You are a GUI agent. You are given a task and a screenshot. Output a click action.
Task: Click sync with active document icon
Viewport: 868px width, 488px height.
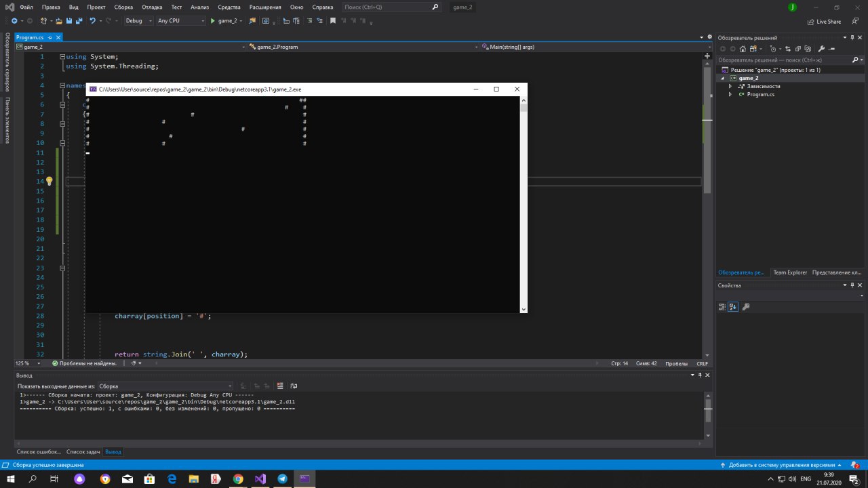pyautogui.click(x=788, y=49)
